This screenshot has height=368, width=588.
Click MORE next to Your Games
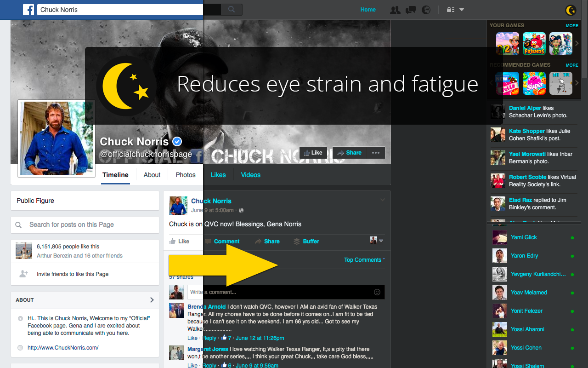(x=572, y=26)
